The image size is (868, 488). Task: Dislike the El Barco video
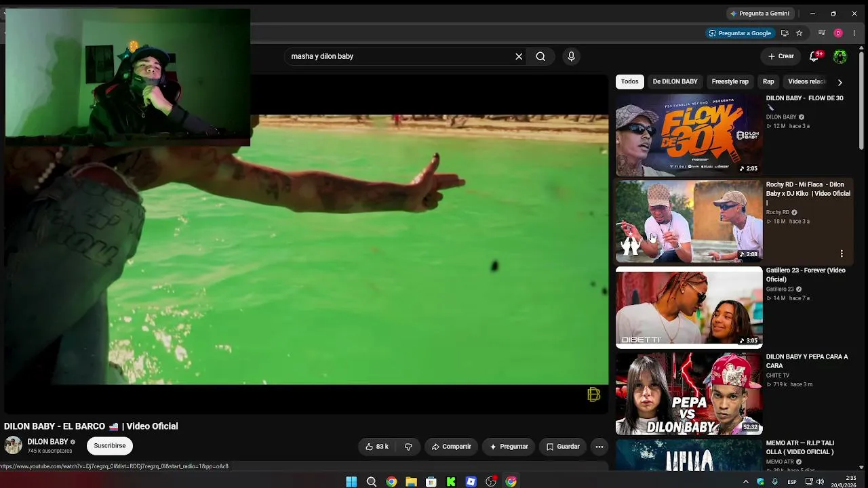click(x=408, y=447)
